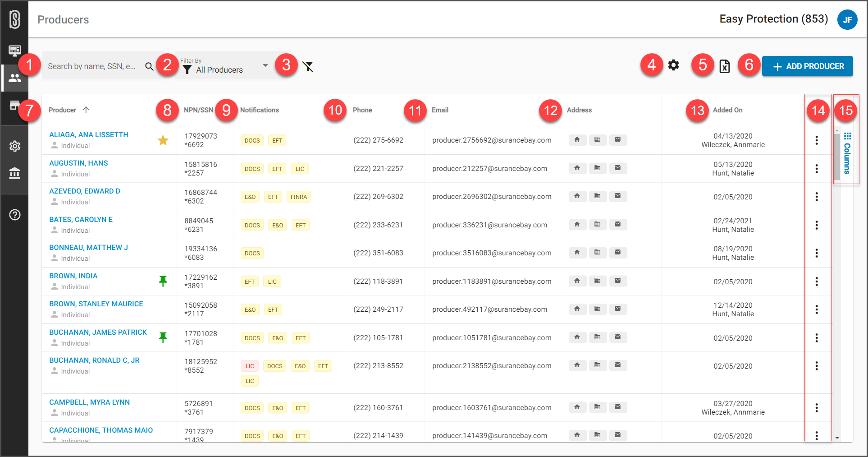The height and width of the screenshot is (457, 868).
Task: Open the storefront sidebar icon
Action: [x=15, y=106]
